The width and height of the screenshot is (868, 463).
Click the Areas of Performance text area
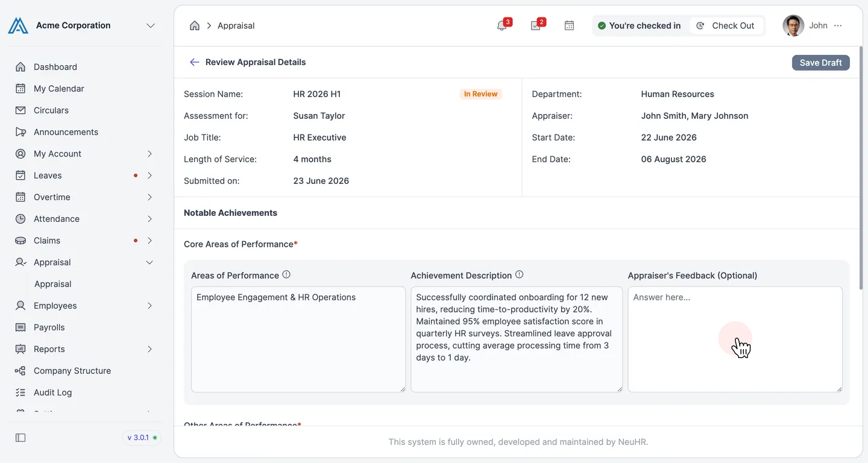click(x=298, y=339)
